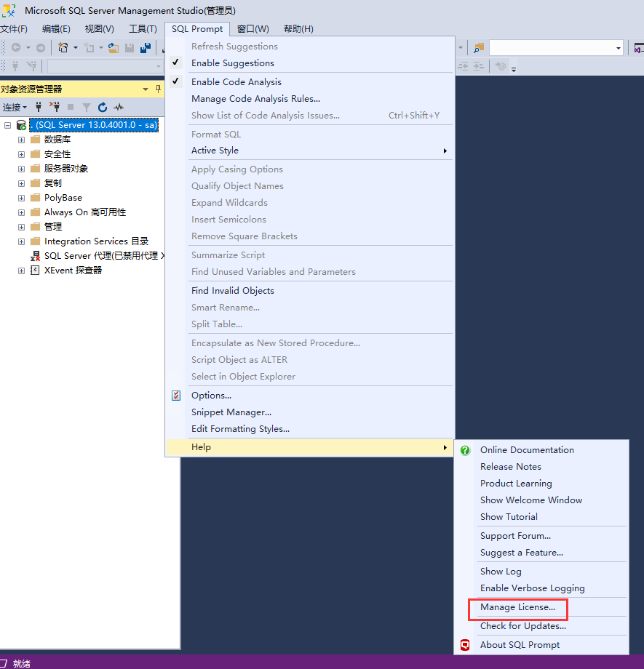
Task: Refresh the Object Explorer tree
Action: 103,107
